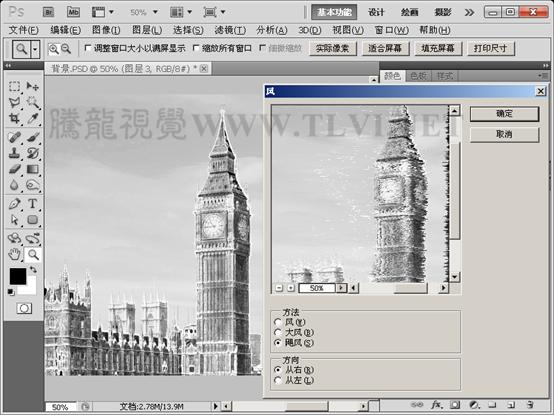554x415 pixels.
Task: Select the 风 method radio button
Action: (278, 322)
